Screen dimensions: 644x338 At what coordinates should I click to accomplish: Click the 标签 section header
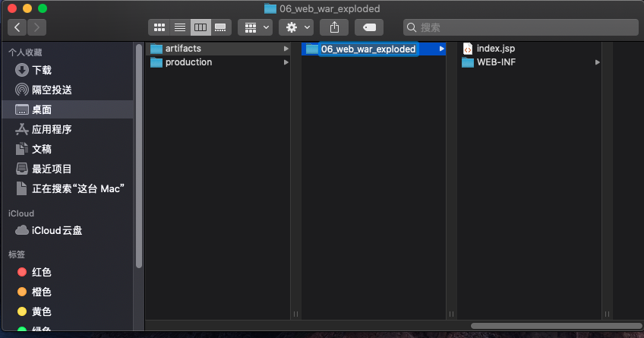(17, 254)
